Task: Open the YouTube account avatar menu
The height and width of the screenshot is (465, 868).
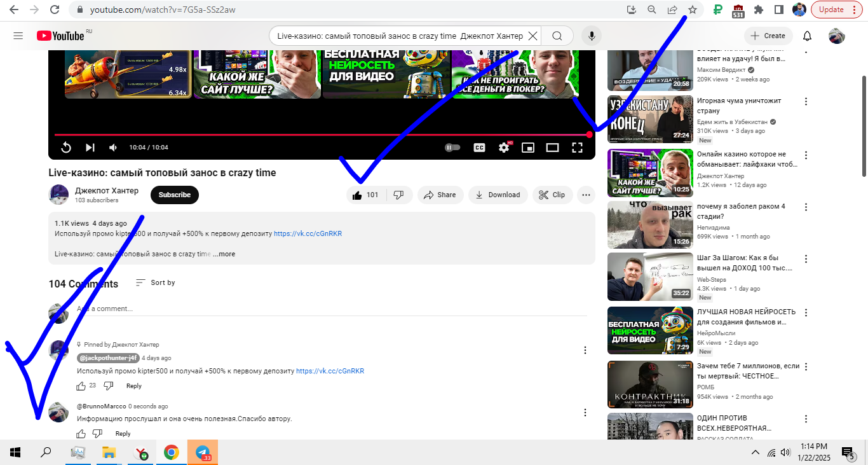Action: (837, 36)
